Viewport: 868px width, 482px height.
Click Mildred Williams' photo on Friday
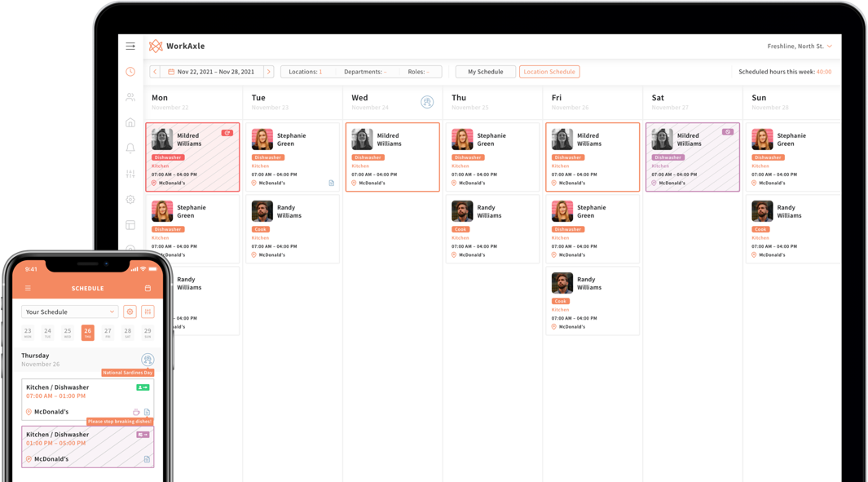point(562,139)
